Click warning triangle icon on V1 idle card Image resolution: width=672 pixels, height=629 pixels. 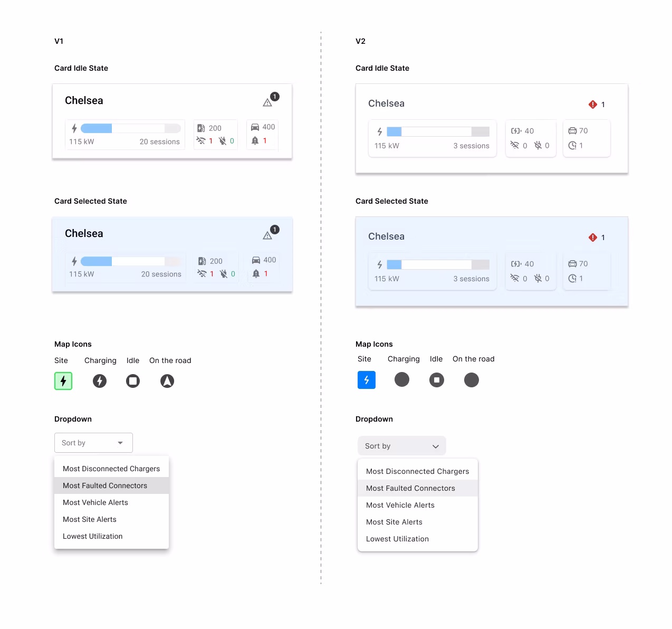click(267, 103)
